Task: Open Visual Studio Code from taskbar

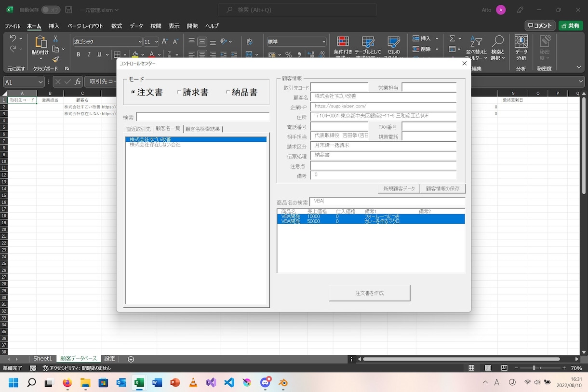Action: (x=229, y=382)
